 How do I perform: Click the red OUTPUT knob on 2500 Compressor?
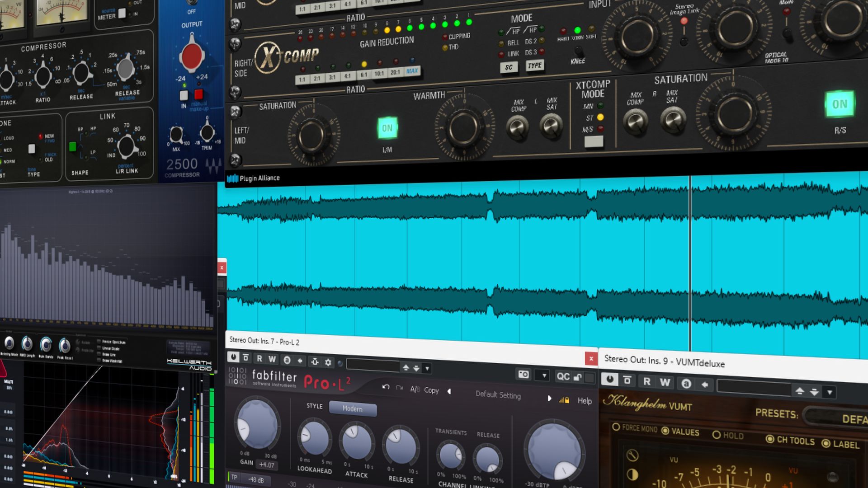pyautogui.click(x=192, y=56)
